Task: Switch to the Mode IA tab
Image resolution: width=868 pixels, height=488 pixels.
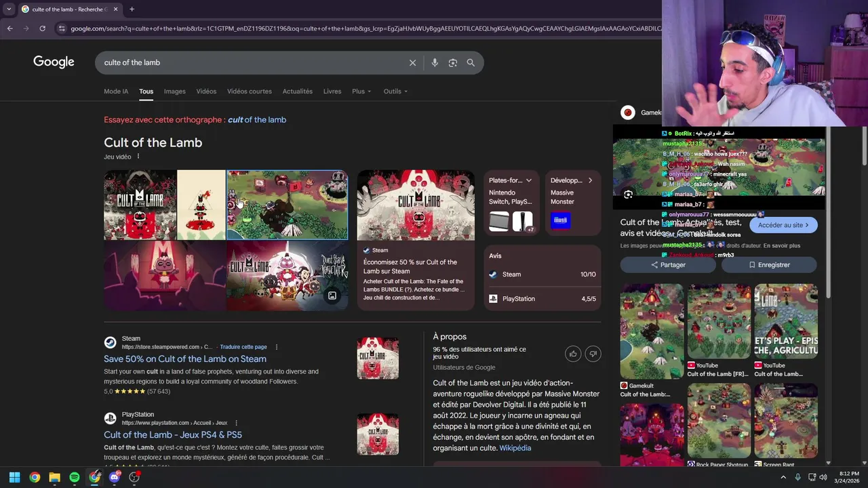Action: click(116, 91)
